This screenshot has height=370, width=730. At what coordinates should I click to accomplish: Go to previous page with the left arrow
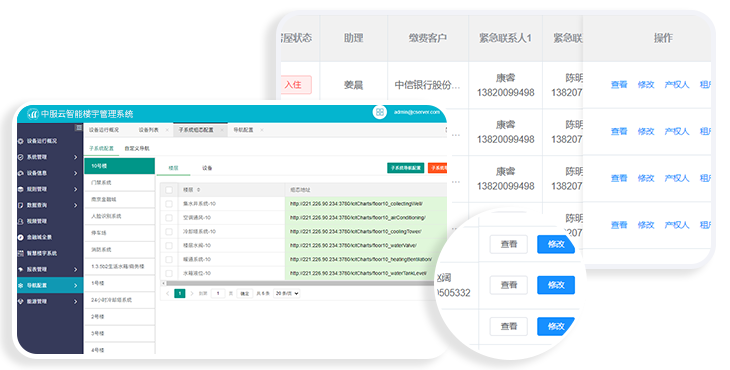pos(168,293)
